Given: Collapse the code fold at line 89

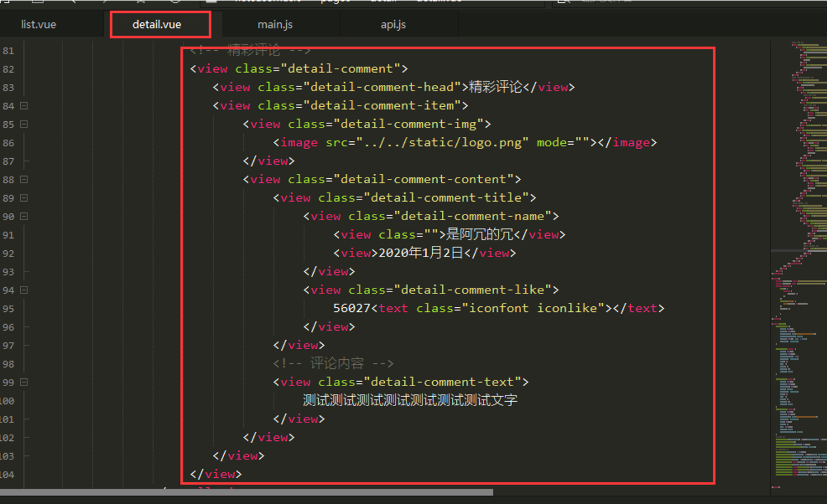Looking at the screenshot, I should click(24, 198).
